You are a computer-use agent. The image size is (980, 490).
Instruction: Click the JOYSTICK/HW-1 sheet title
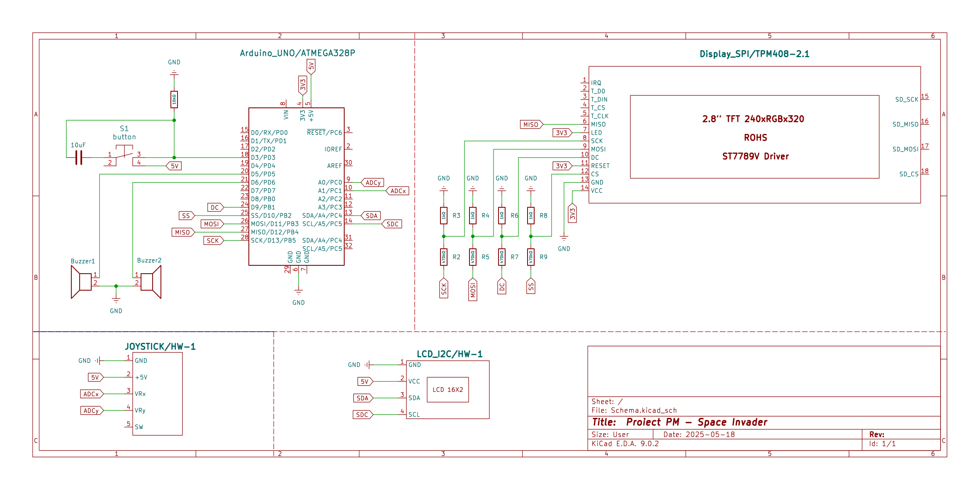click(160, 347)
